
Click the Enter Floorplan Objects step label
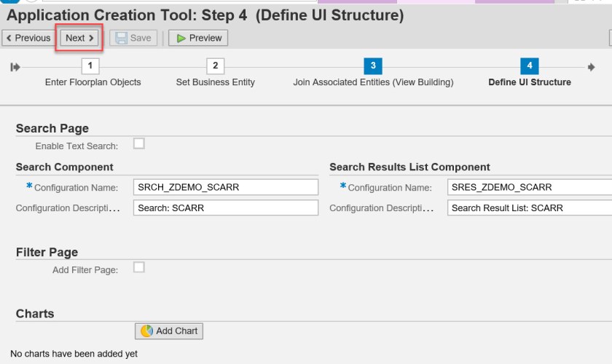click(93, 82)
